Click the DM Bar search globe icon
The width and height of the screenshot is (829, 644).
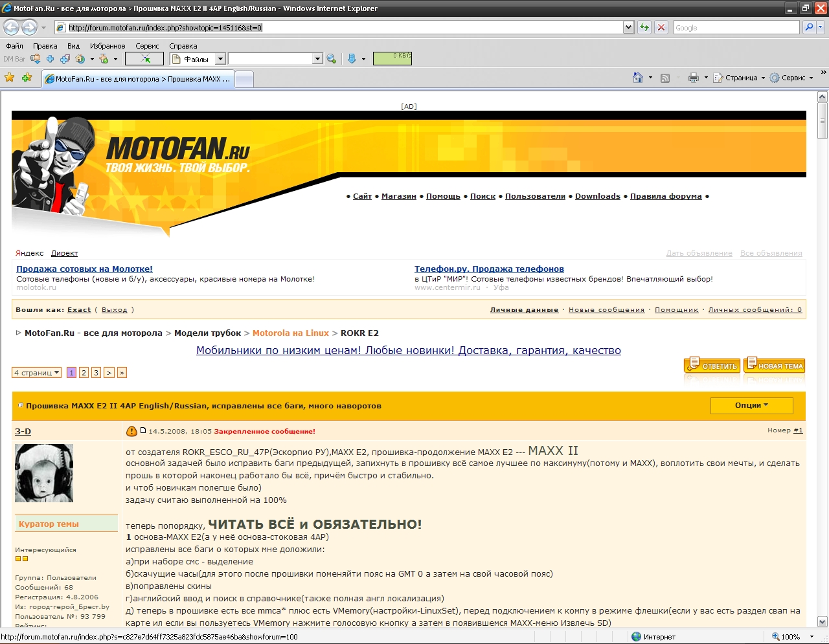(x=332, y=59)
